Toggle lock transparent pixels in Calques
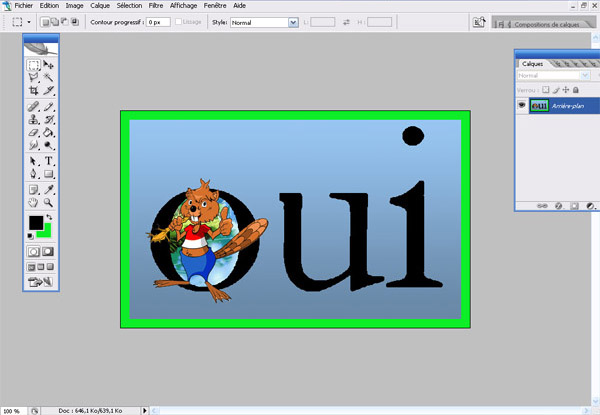 546,90
